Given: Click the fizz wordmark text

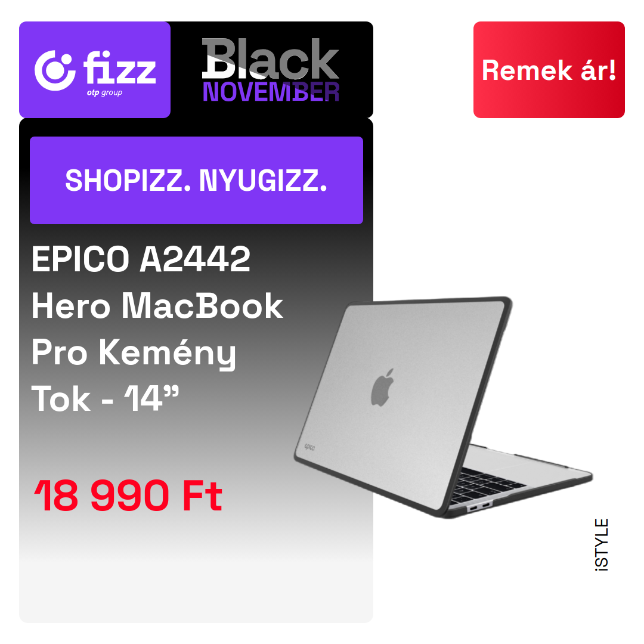Looking at the screenshot, I should pyautogui.click(x=119, y=67).
